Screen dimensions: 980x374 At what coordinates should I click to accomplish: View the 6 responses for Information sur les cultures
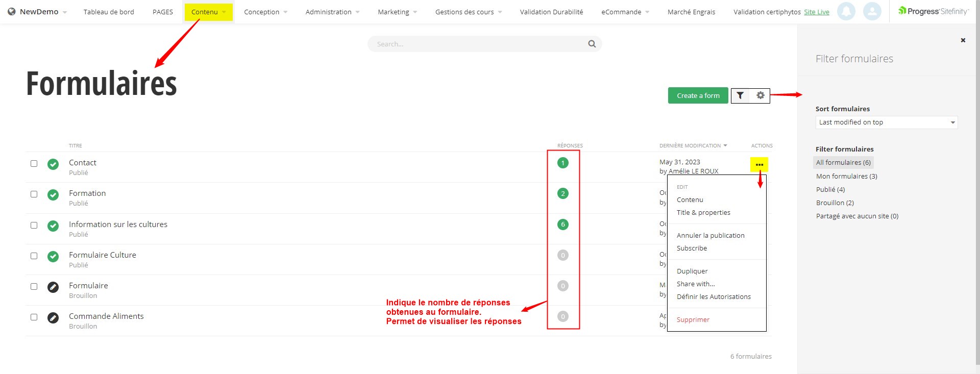(562, 225)
